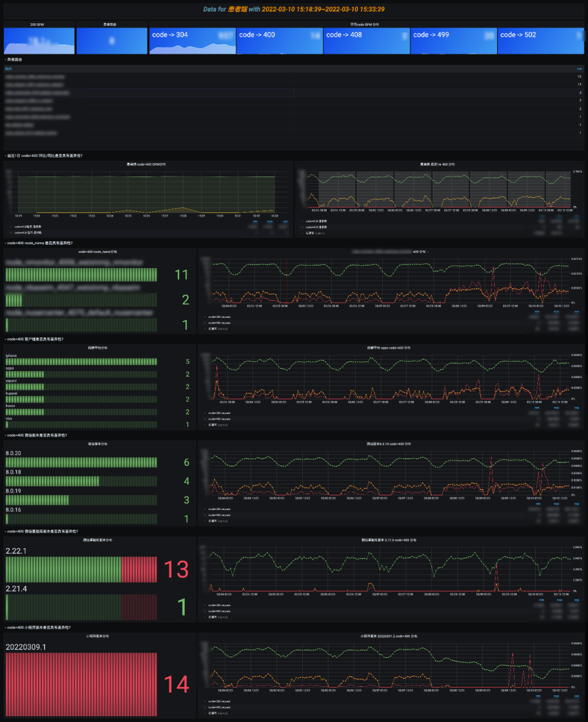
Task: Click the 8.0.20 WeChat version bar
Action: [81, 463]
